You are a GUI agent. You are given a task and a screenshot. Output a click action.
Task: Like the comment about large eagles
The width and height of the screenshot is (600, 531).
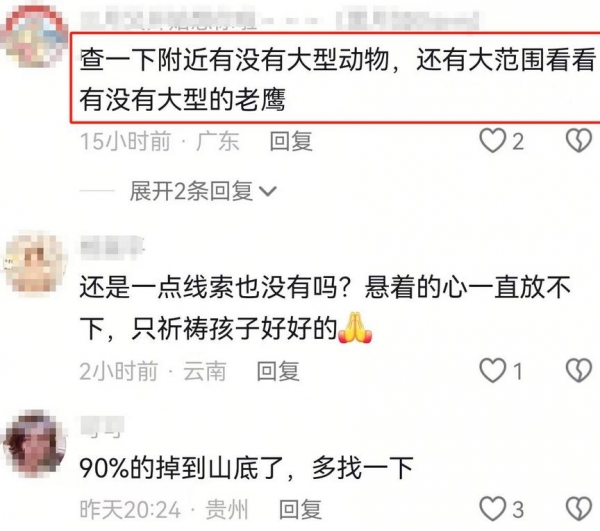(492, 141)
